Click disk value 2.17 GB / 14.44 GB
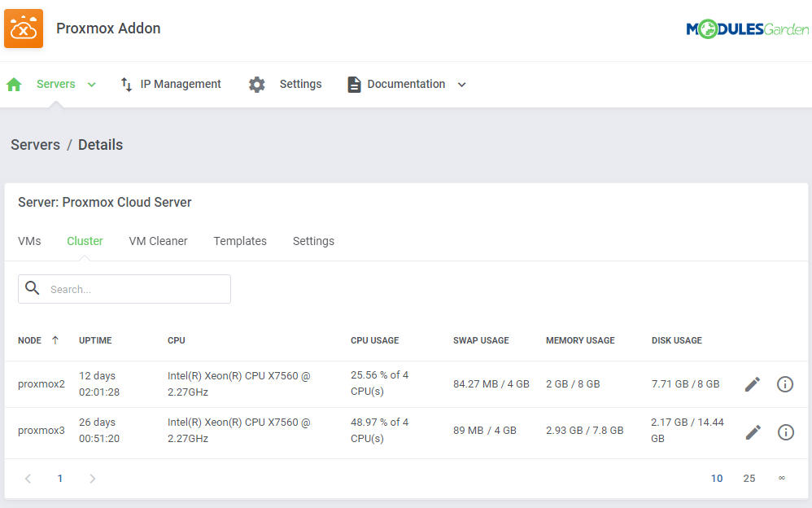 click(x=688, y=430)
